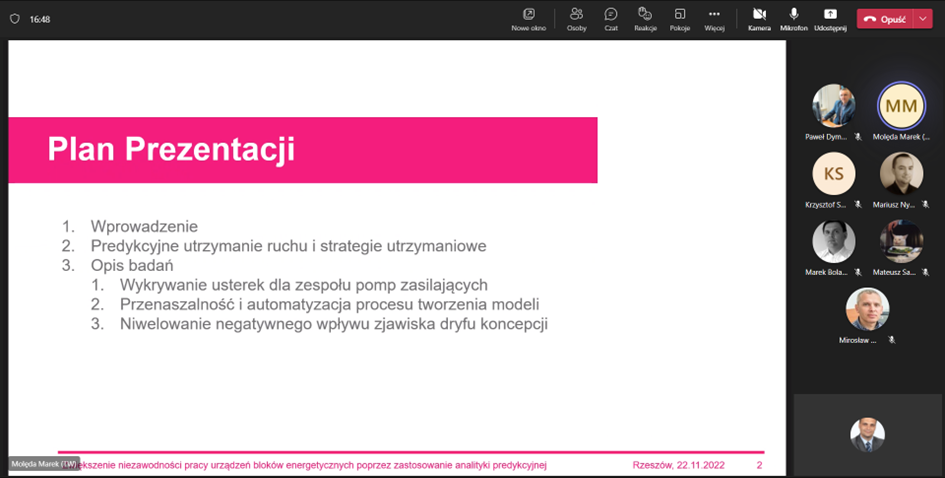This screenshot has width=945, height=478.
Task: Open the Nowe okno pop-out icon
Action: (528, 15)
